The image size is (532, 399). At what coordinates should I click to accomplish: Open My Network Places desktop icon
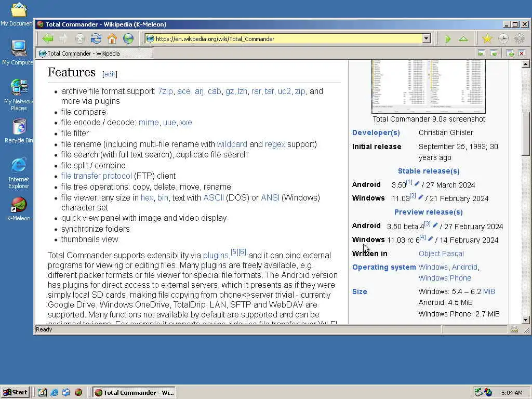[19, 95]
